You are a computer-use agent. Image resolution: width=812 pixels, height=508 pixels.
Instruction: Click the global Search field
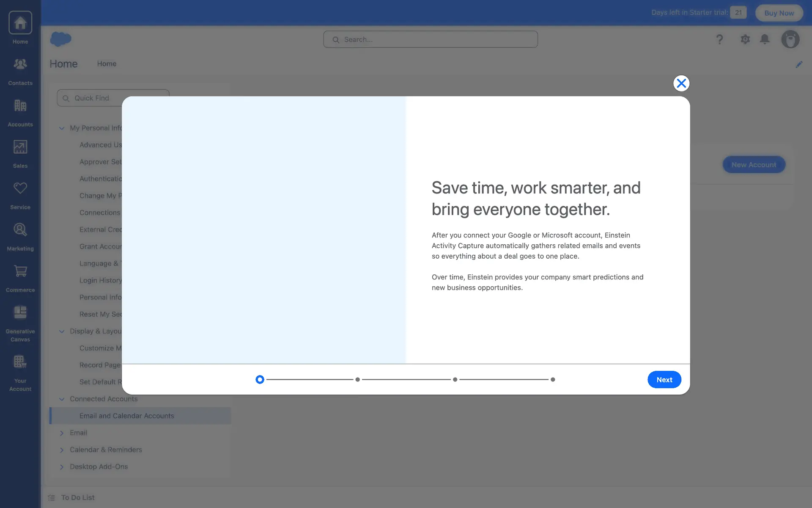[x=431, y=39]
